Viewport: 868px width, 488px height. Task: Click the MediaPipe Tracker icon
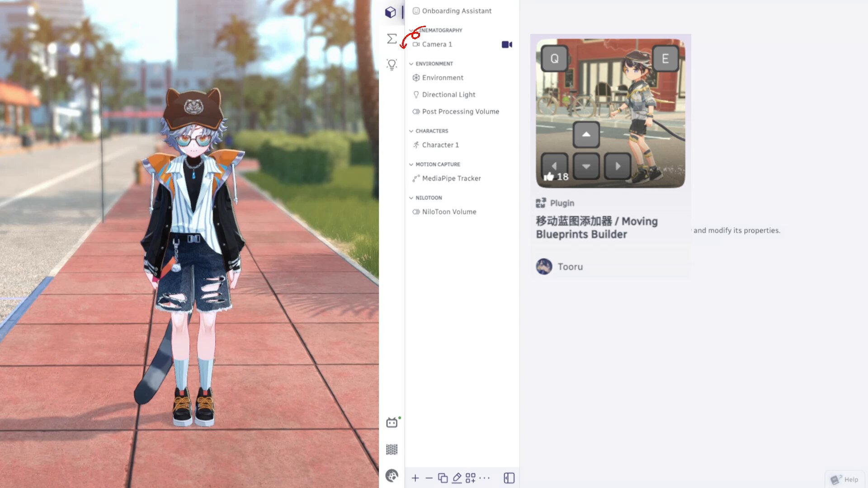416,178
